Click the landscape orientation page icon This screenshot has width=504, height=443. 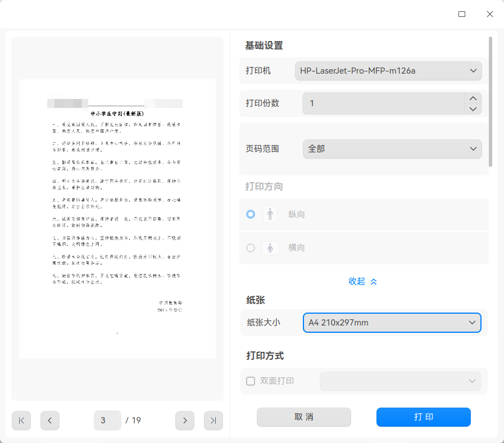pyautogui.click(x=270, y=248)
